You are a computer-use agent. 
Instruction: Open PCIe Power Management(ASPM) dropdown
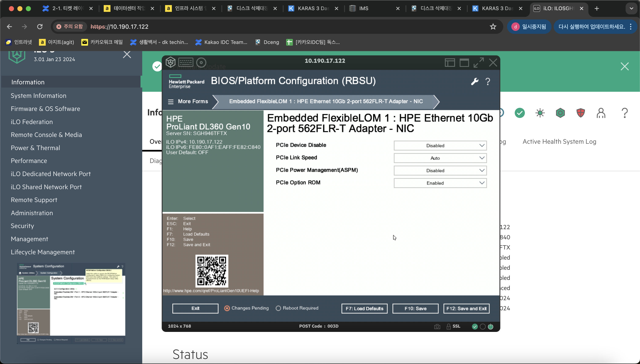tap(440, 171)
